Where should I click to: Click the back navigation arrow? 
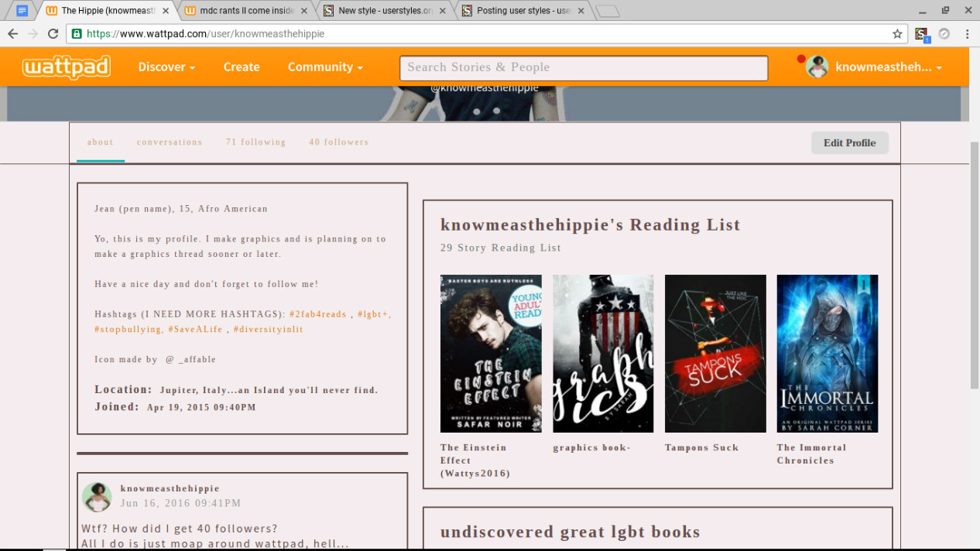coord(12,34)
